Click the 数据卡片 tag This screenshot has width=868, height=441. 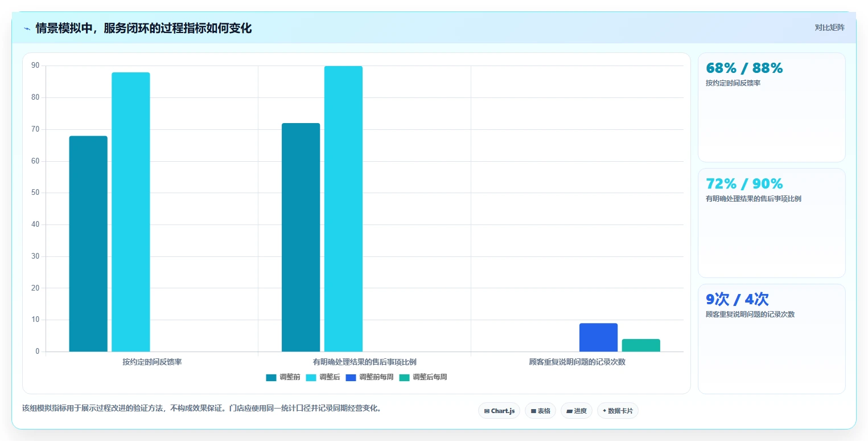point(618,411)
